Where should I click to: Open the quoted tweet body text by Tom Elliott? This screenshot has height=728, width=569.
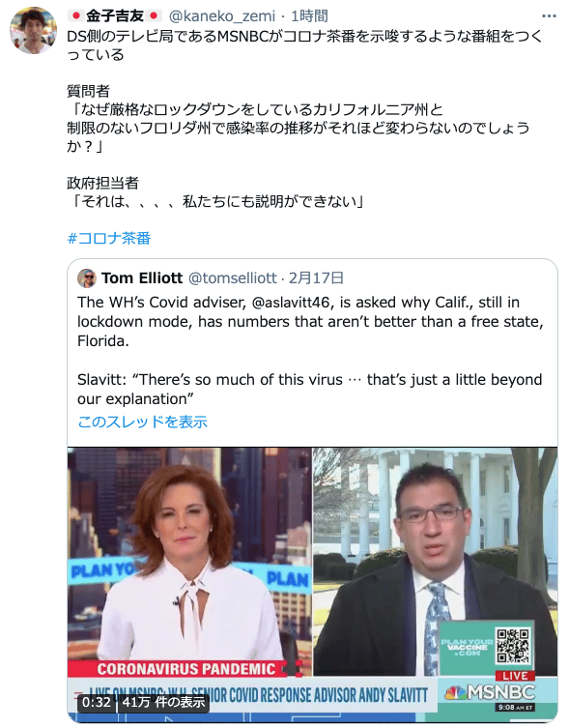310,351
